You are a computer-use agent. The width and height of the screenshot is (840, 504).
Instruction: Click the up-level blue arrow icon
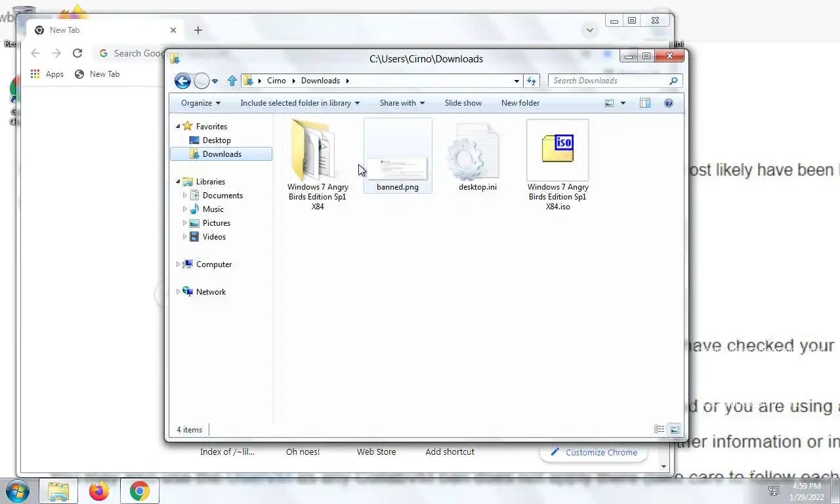(232, 81)
